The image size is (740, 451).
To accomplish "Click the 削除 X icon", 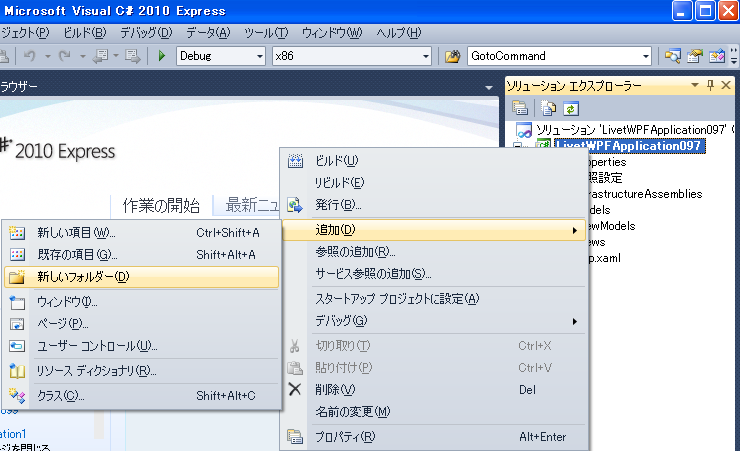I will tap(295, 390).
